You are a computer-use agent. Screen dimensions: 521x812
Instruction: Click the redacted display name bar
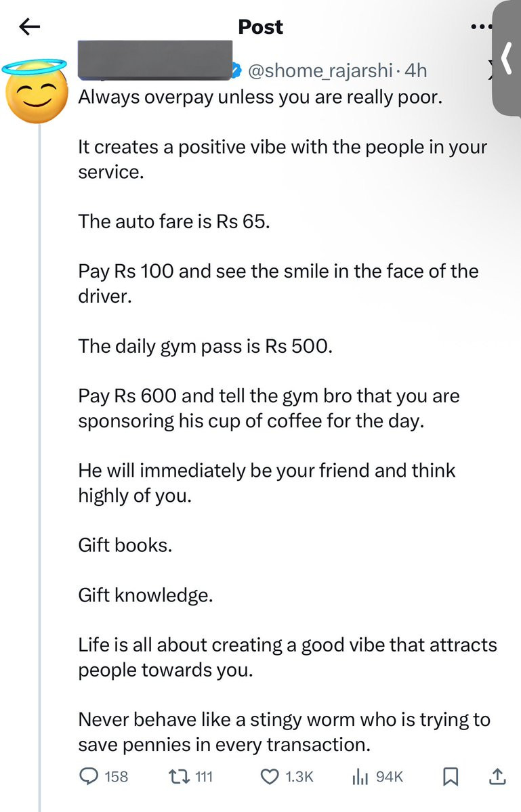click(x=155, y=60)
